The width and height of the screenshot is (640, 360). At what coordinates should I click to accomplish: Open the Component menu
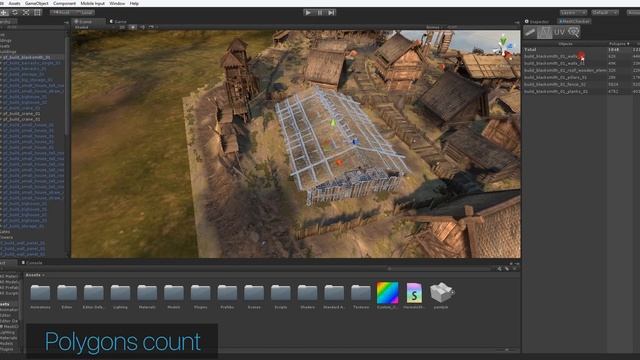64,3
